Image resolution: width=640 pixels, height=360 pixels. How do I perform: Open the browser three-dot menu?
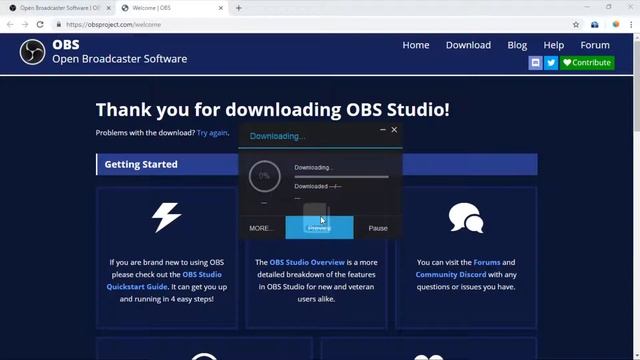coord(631,24)
